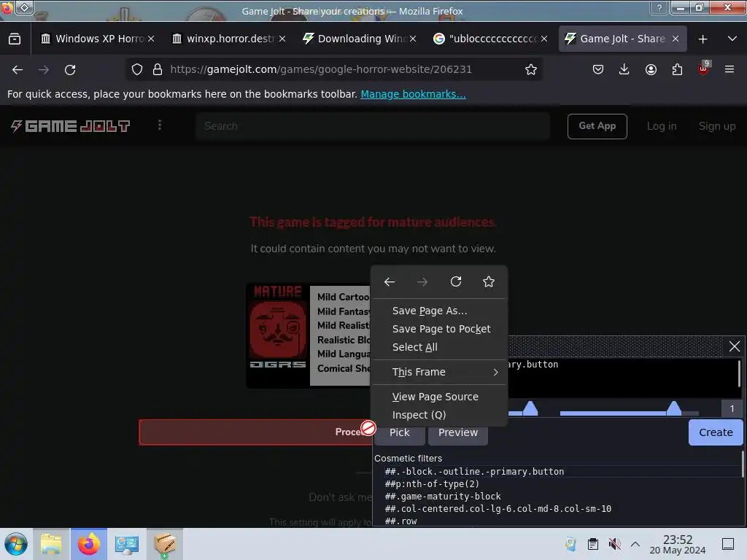This screenshot has height=560, width=747.
Task: Context menu reload icon
Action: click(x=456, y=282)
